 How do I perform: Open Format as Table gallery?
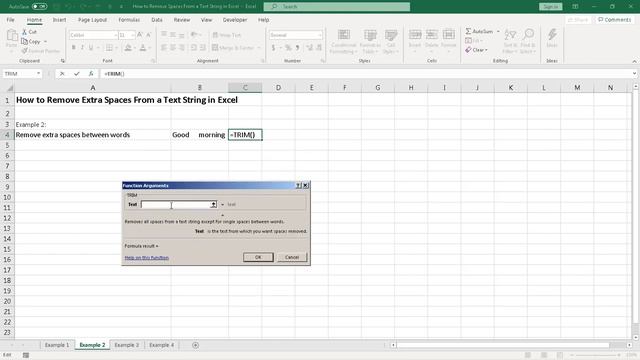(370, 42)
